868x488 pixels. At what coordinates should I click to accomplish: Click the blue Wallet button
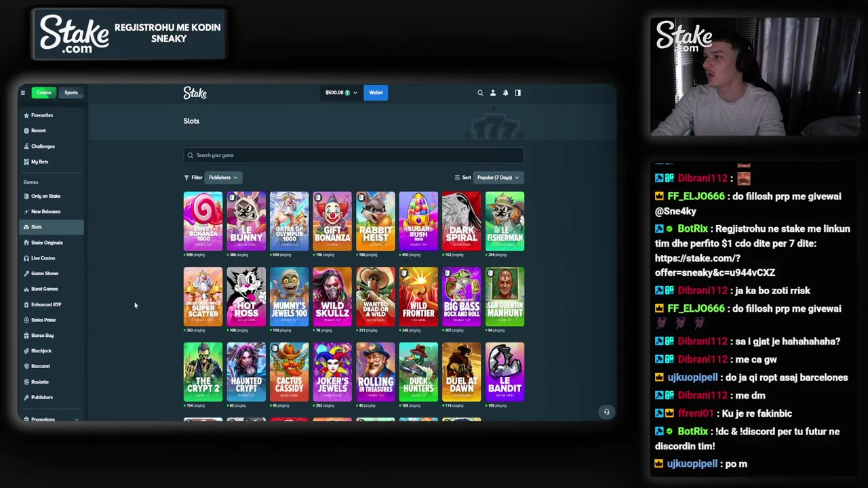376,93
